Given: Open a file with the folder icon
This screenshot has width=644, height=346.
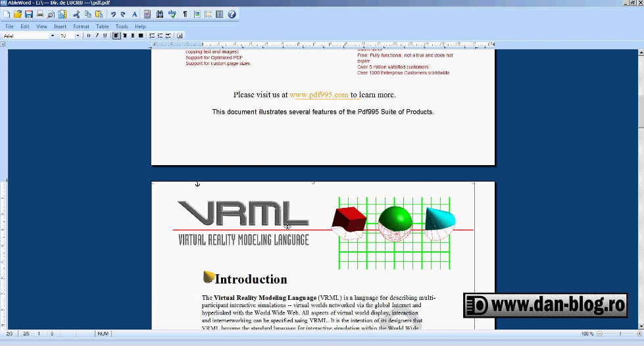Looking at the screenshot, I should pyautogui.click(x=18, y=14).
